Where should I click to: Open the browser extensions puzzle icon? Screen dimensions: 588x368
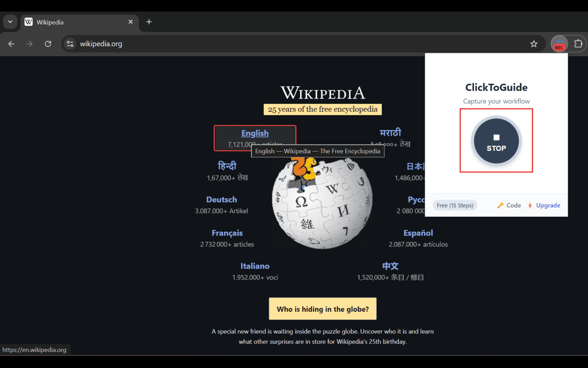(578, 44)
